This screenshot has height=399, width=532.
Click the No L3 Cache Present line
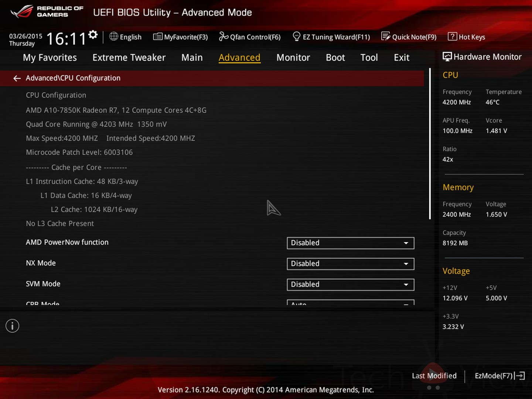[x=60, y=224]
